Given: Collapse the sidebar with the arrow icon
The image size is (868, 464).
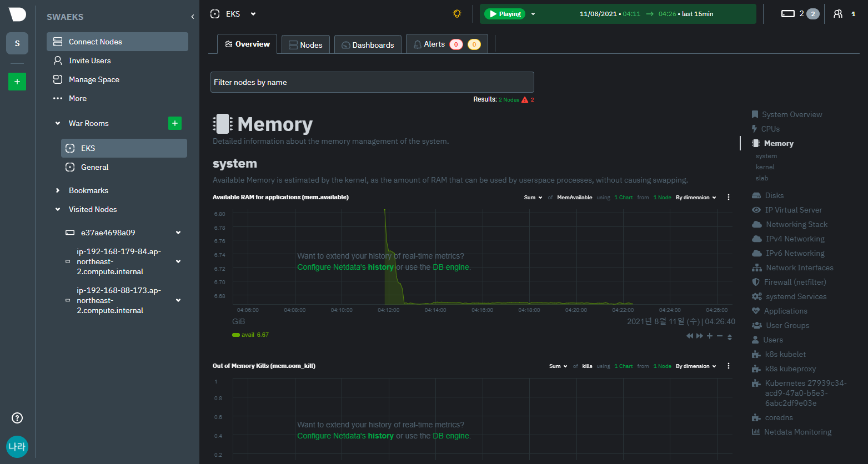Looking at the screenshot, I should point(193,17).
